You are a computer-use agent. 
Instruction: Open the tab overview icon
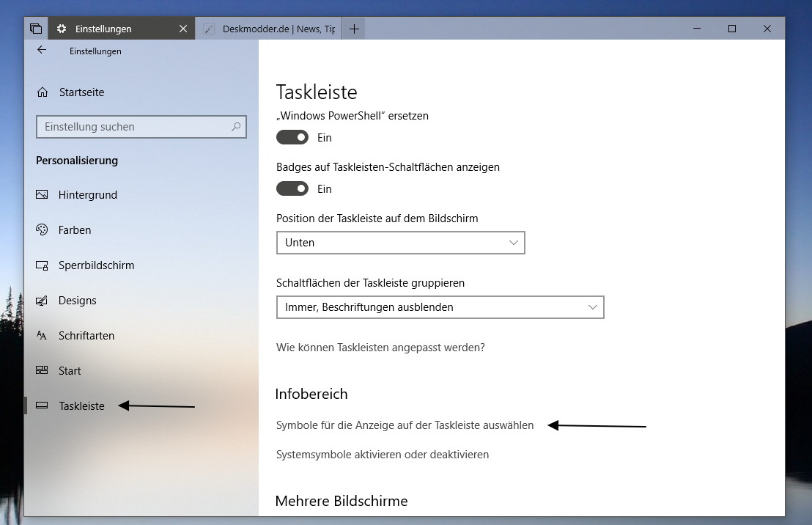36,29
